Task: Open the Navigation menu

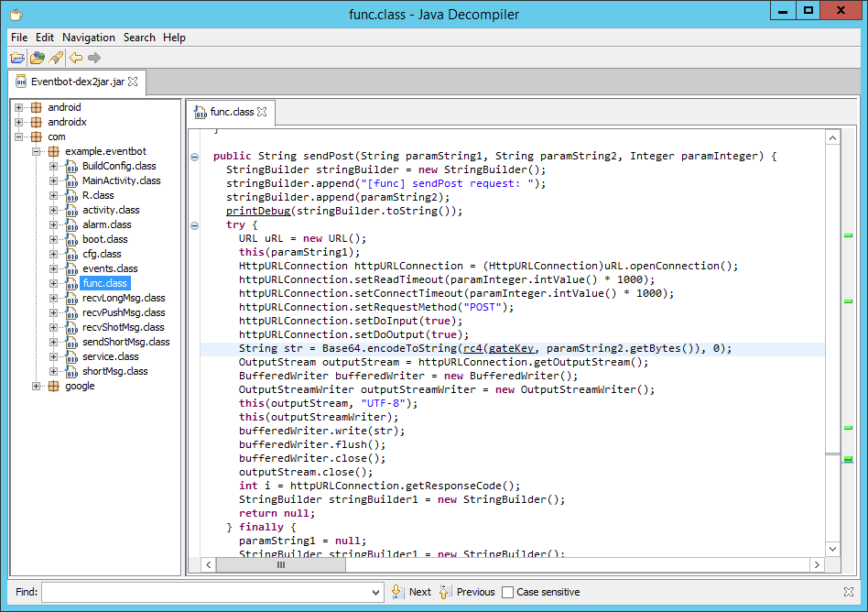Action: [x=89, y=38]
